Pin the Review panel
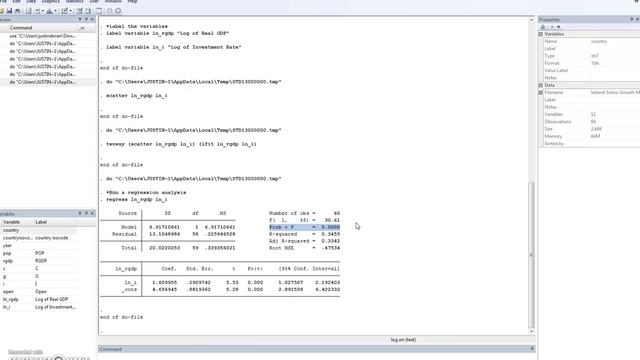The height and width of the screenshot is (360, 640). 86,19
